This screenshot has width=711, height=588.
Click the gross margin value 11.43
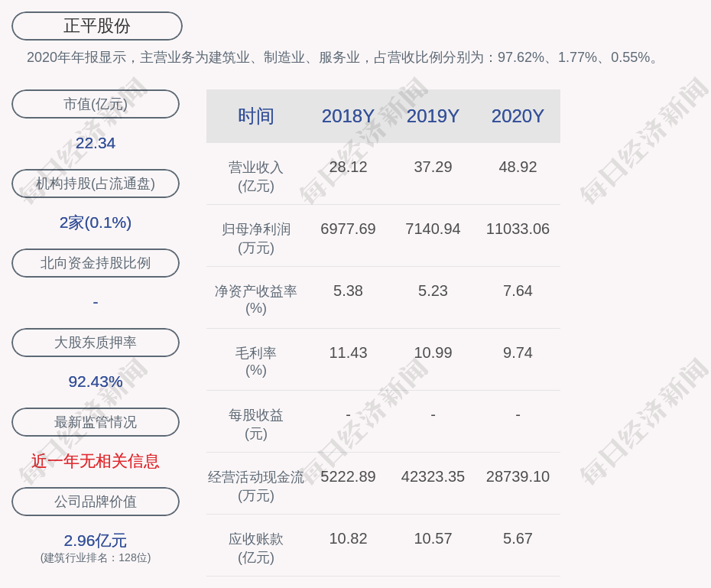pos(348,352)
